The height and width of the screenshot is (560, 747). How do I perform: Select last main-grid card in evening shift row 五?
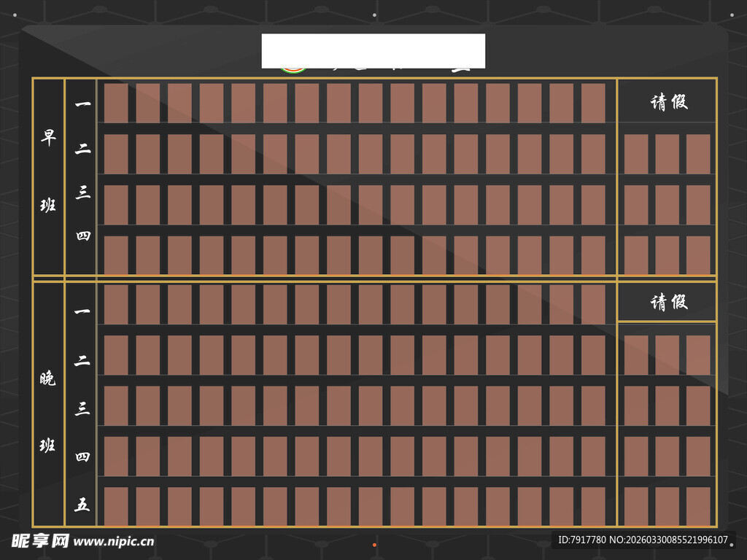[593, 506]
